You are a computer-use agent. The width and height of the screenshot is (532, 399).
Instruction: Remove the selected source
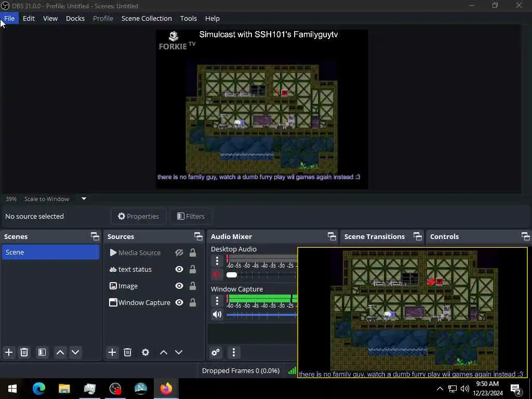[x=128, y=352]
